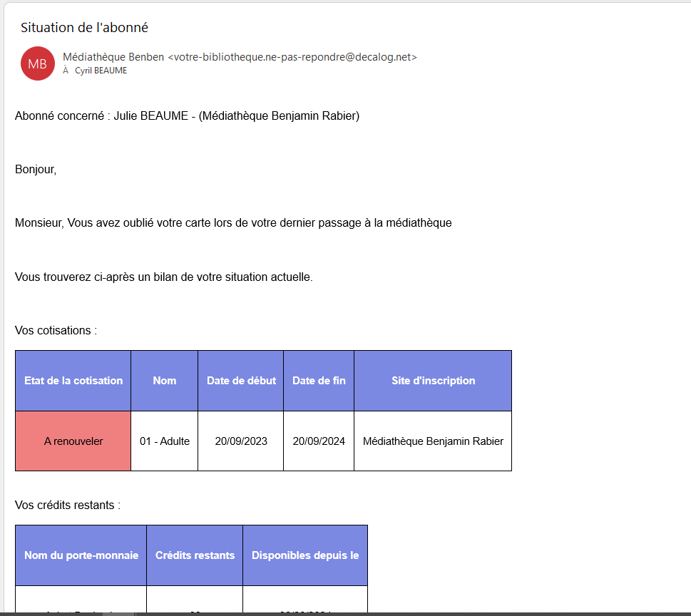Select the red A renouveler status cell
691x616 pixels.
(73, 441)
